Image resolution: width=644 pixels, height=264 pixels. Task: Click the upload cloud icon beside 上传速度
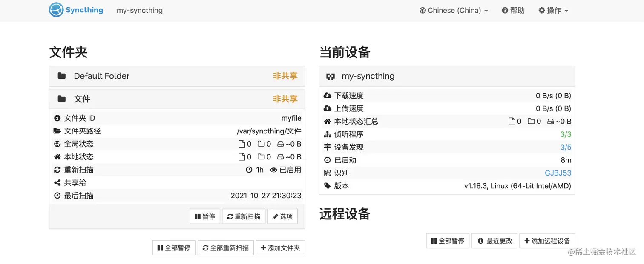pos(328,108)
